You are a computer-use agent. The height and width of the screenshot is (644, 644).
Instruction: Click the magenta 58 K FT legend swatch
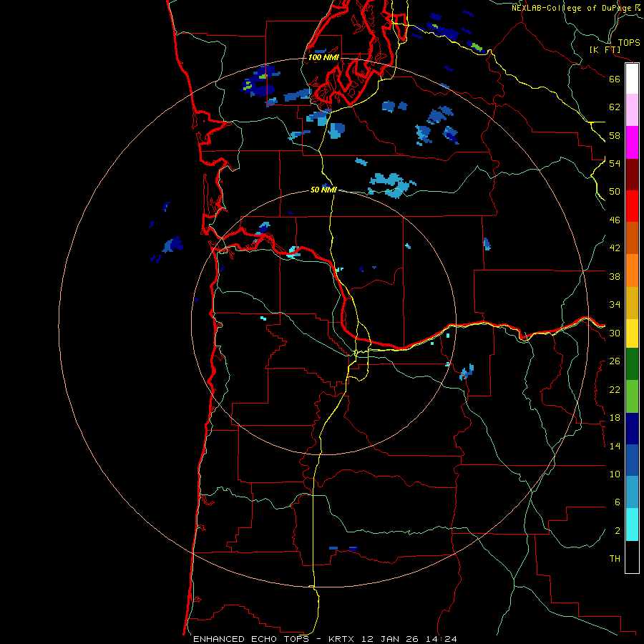(632, 142)
